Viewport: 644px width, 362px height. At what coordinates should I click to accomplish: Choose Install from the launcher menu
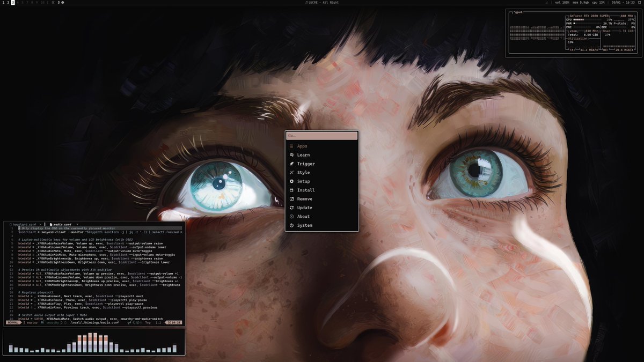321,190
